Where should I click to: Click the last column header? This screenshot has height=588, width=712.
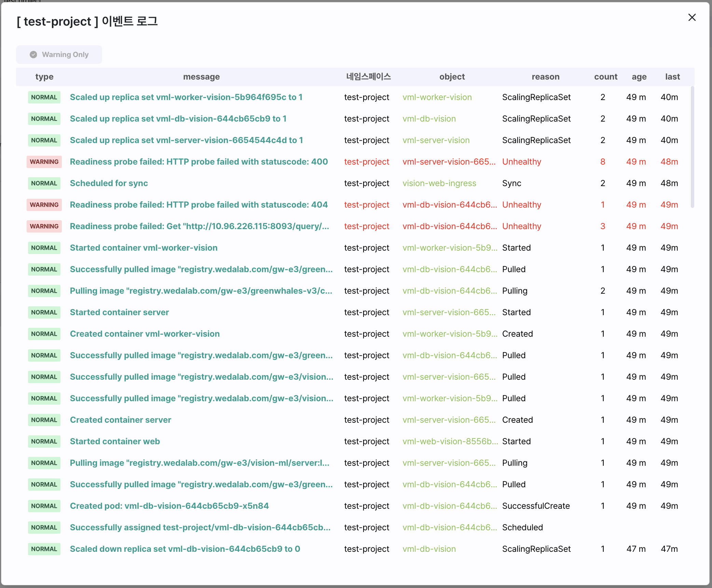click(x=672, y=77)
